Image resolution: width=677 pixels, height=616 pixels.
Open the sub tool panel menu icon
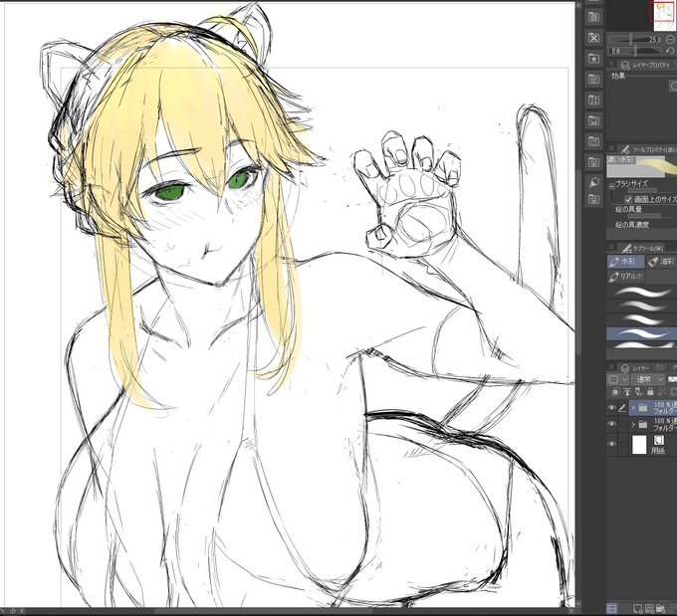click(611, 247)
